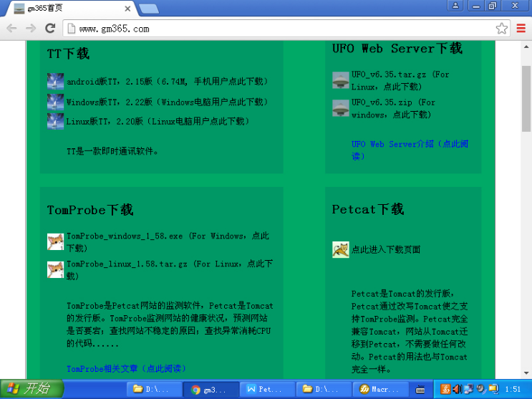Screen dimensions: 532x399
Task: Switch to gm3... Chrome taskbar button
Action: click(211, 390)
